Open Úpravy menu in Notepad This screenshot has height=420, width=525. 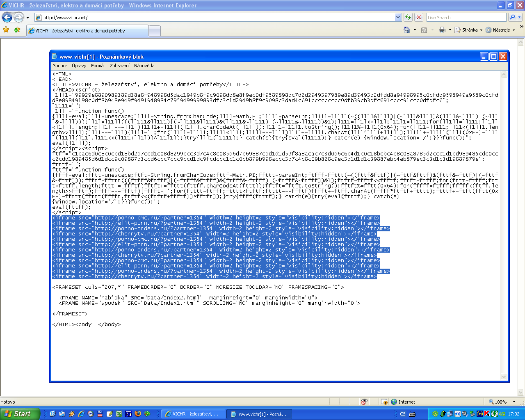coord(79,66)
